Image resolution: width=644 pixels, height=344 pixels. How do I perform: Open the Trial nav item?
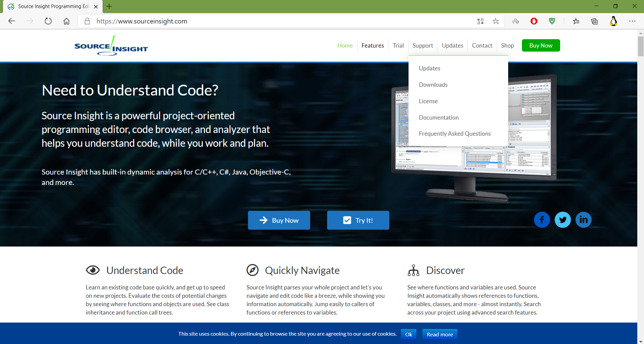(x=398, y=46)
